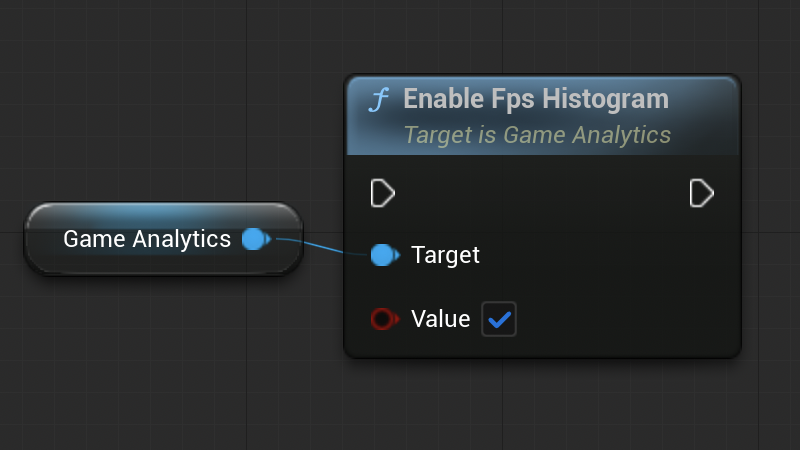Click node body area right of the Value checkbox
The width and height of the screenshot is (800, 450).
tap(620, 319)
